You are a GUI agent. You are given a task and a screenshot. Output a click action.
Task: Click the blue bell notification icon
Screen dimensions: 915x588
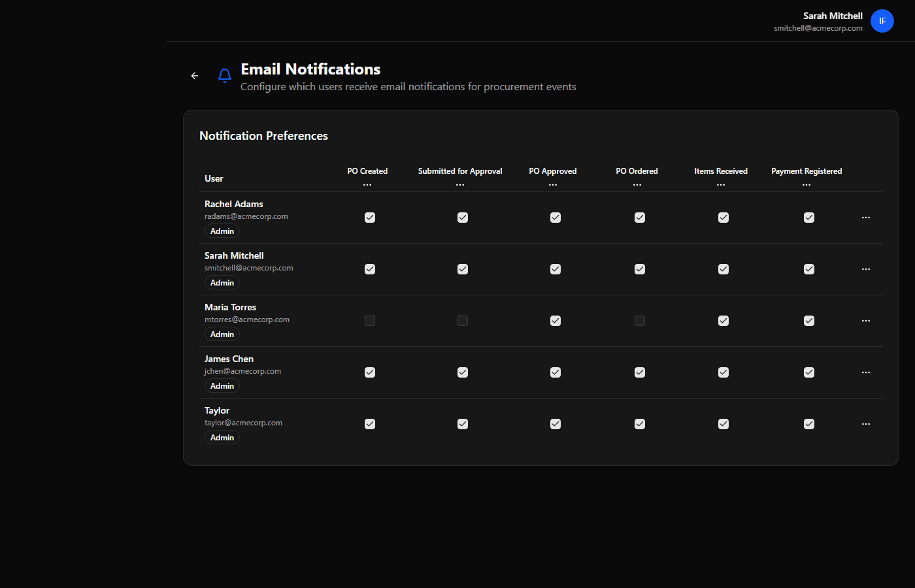(225, 76)
